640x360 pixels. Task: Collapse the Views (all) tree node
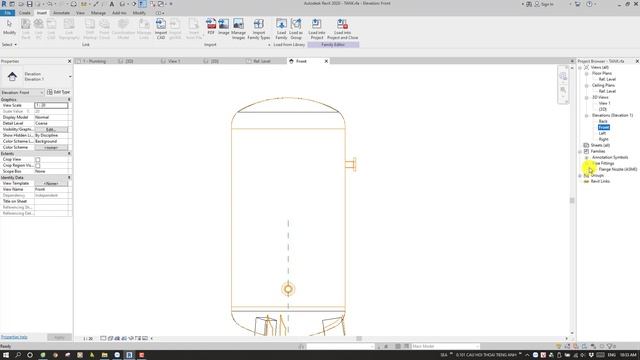[580, 67]
